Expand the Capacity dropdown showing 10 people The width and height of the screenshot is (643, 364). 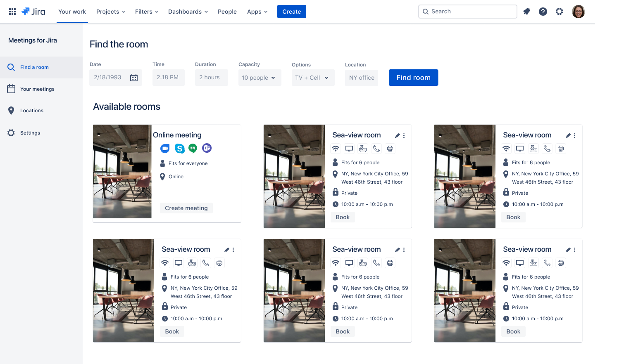[260, 78]
